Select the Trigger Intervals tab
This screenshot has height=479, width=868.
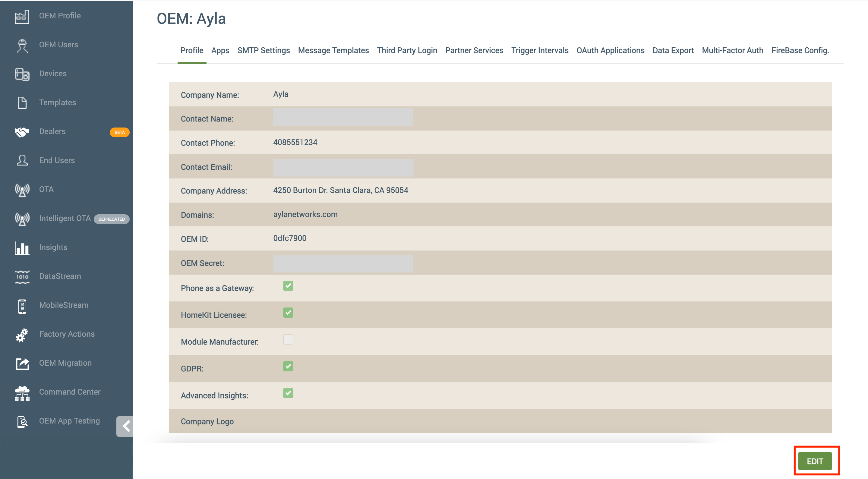pyautogui.click(x=539, y=50)
